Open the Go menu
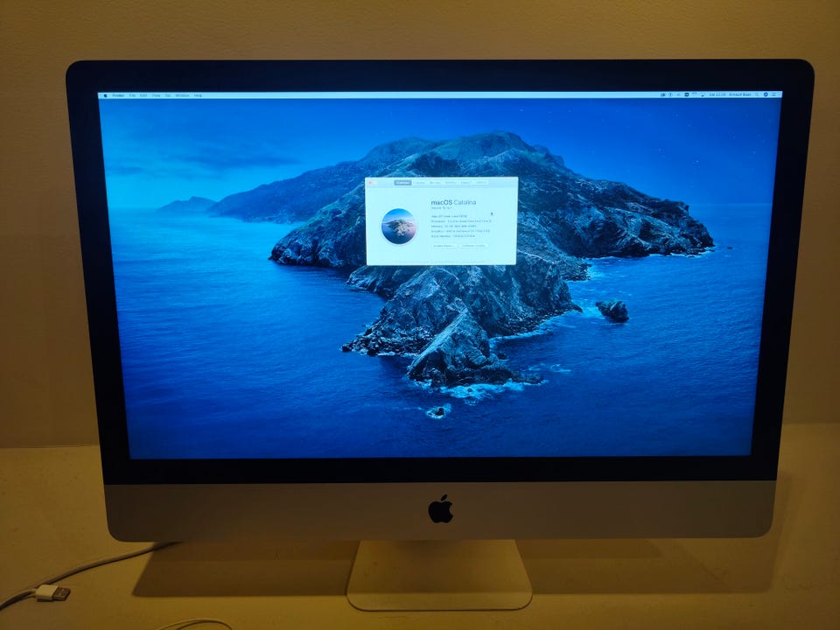This screenshot has height=630, width=840. [x=166, y=94]
